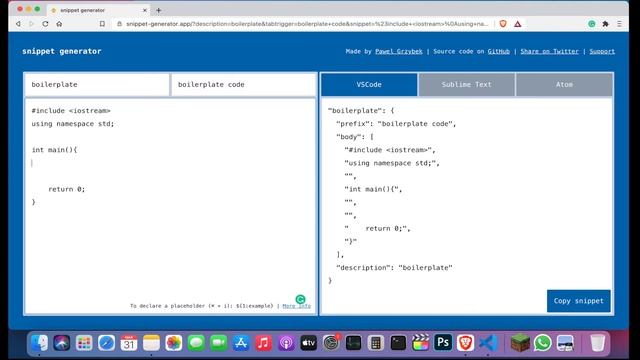Click the browser address bar URL

coord(307,24)
